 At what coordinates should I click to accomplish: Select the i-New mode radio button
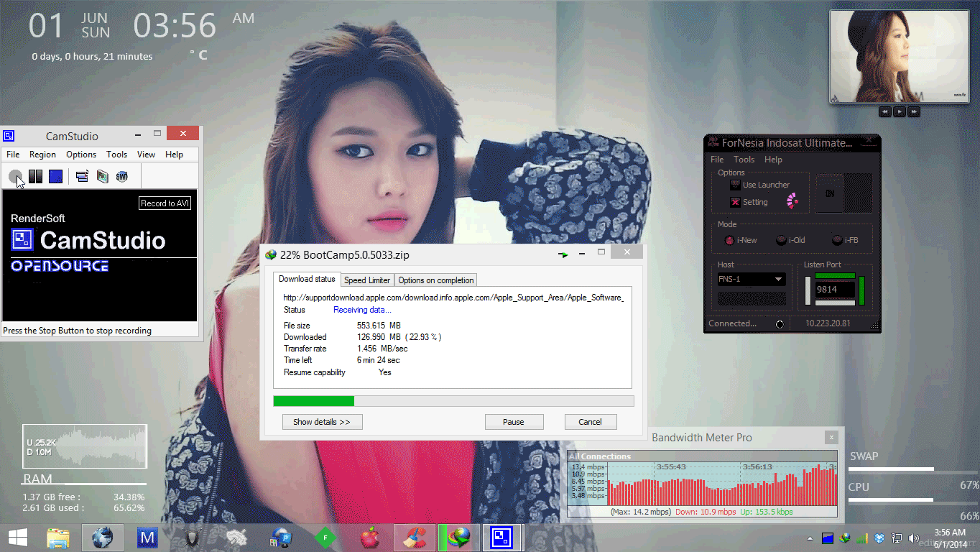tap(729, 240)
